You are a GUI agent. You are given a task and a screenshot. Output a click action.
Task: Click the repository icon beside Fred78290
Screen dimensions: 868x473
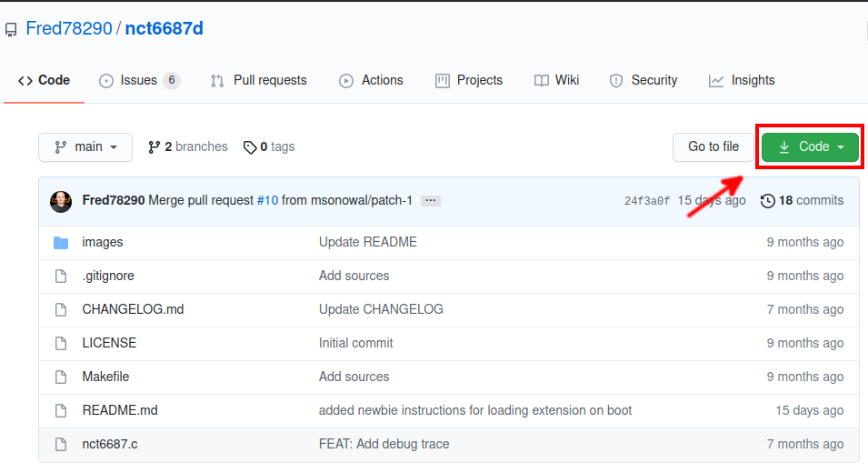[x=11, y=30]
